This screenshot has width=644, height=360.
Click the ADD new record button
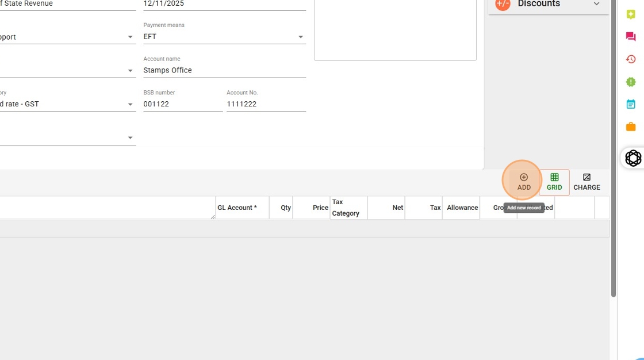(523, 182)
